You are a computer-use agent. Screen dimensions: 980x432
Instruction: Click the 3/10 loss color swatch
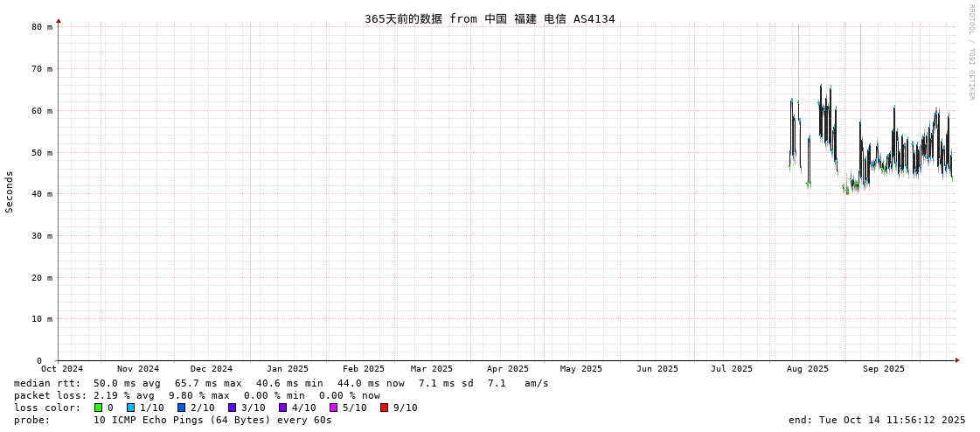(233, 408)
